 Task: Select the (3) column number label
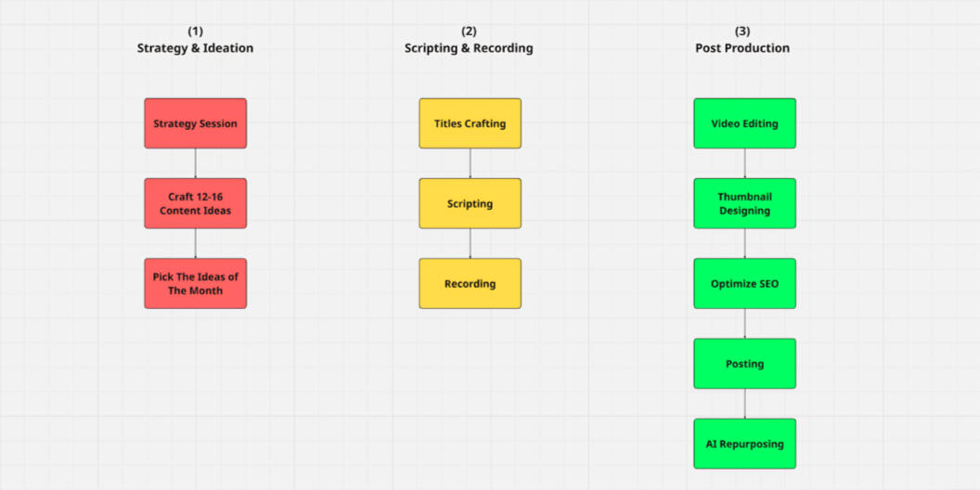(x=742, y=32)
